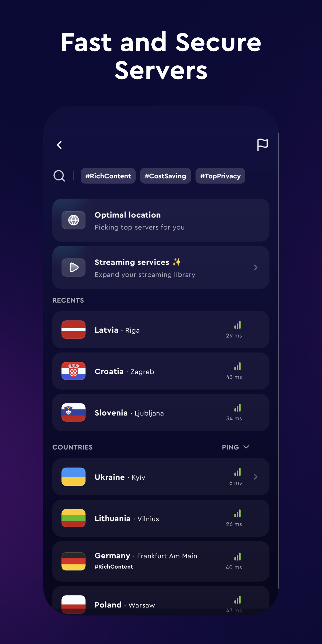This screenshot has height=644, width=322.
Task: Filter by #CostSaving tag
Action: click(x=165, y=176)
